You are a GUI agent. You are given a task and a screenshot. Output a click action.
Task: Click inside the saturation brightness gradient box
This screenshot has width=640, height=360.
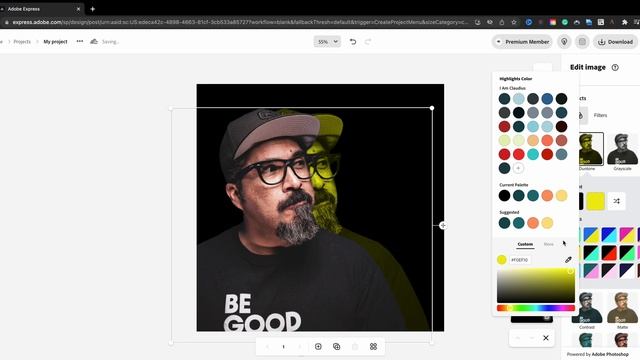[x=536, y=285]
